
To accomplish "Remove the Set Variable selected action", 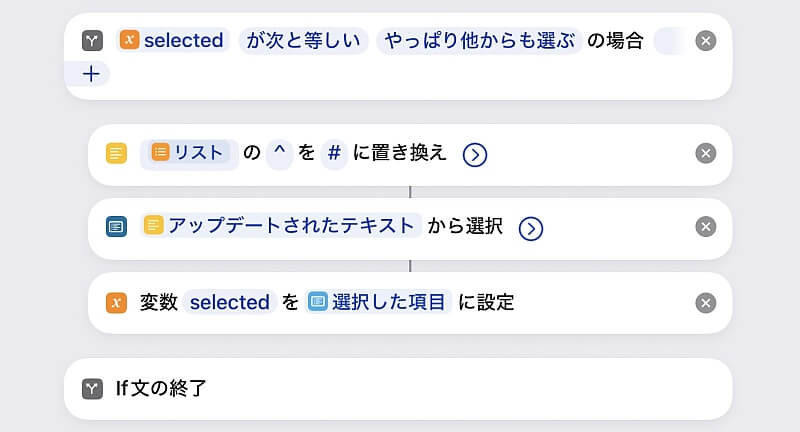I will pyautogui.click(x=706, y=303).
